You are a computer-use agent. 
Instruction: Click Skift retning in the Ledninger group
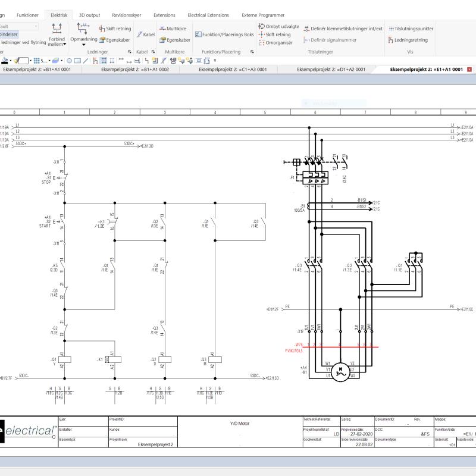click(x=115, y=29)
